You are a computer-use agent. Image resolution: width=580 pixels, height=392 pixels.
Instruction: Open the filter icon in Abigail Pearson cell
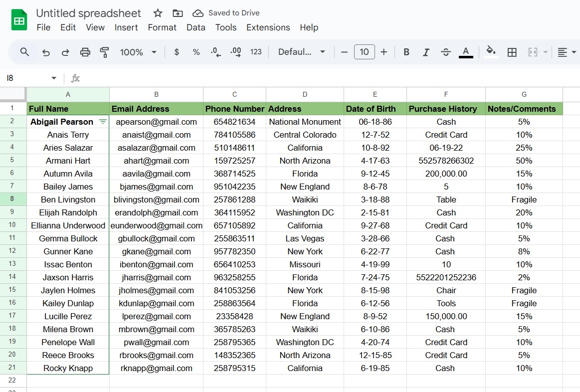[x=103, y=121]
